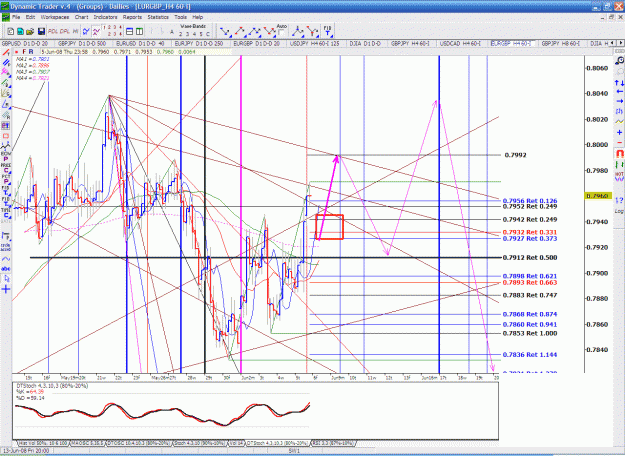This screenshot has height=456, width=625.
Task: Switch to GBPJPY D1 D-D 500 tab
Action: click(82, 43)
